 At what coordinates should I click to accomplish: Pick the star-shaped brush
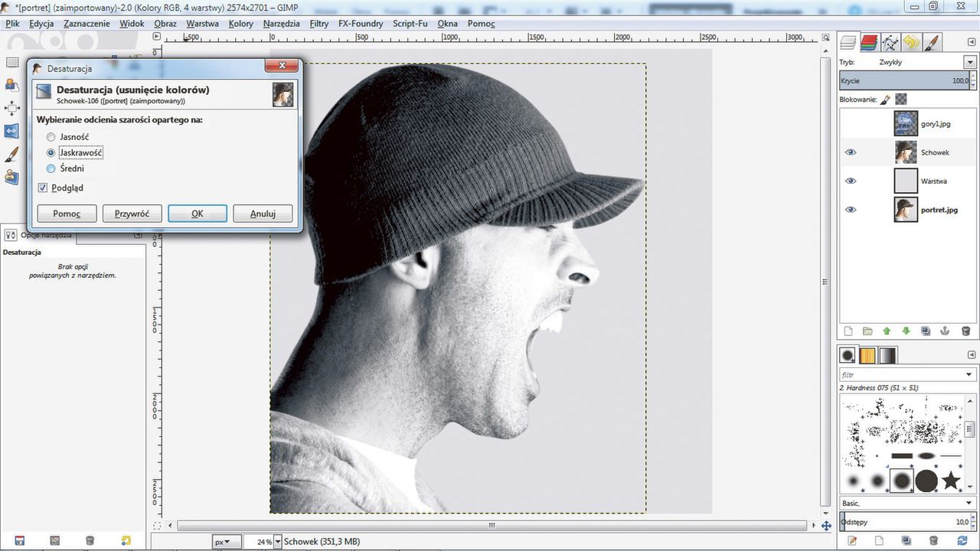tap(951, 481)
